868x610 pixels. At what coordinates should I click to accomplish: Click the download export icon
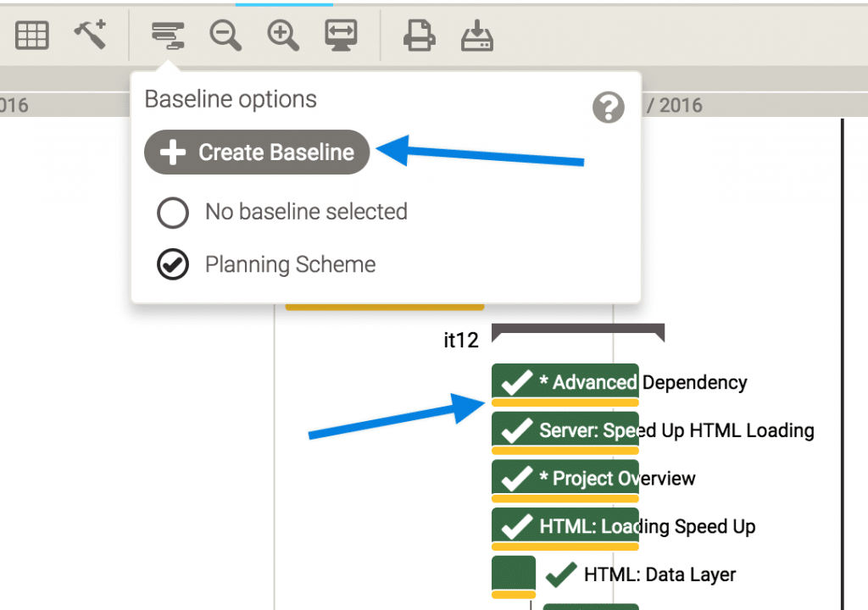[477, 35]
